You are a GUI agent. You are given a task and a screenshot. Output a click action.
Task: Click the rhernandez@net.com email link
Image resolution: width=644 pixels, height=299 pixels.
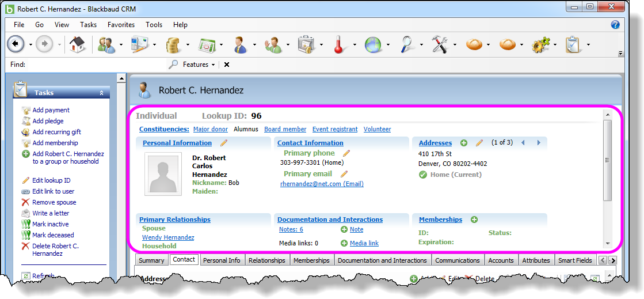pyautogui.click(x=322, y=184)
